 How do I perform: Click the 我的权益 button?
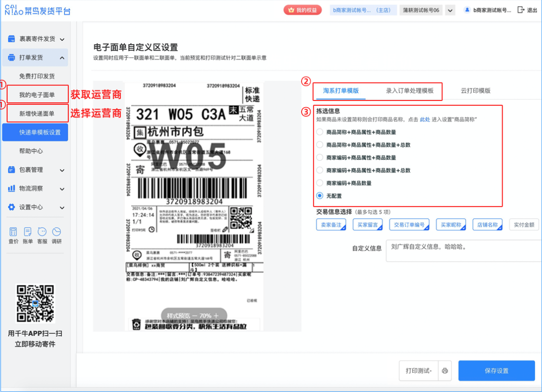click(x=303, y=10)
